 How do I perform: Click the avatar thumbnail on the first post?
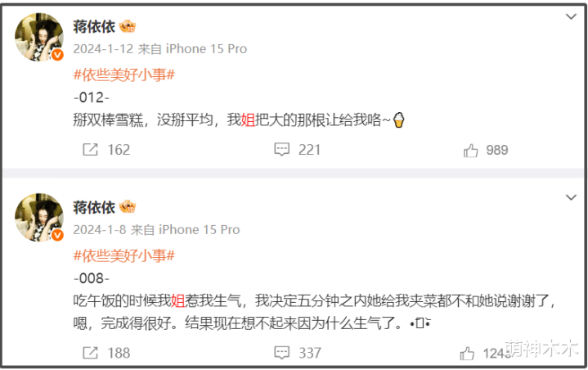[x=39, y=37]
